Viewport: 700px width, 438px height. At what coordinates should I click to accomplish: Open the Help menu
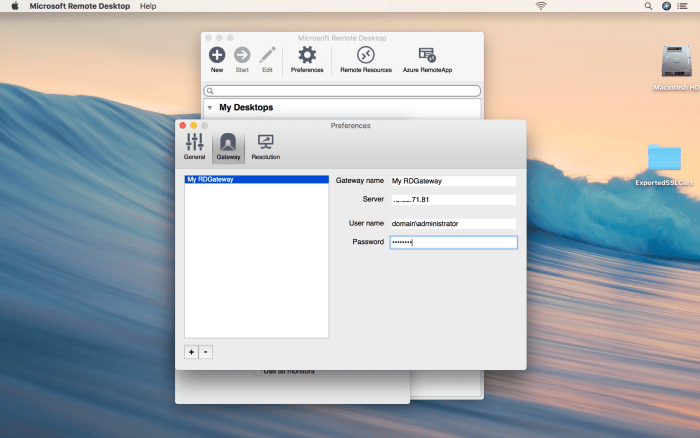coord(148,6)
